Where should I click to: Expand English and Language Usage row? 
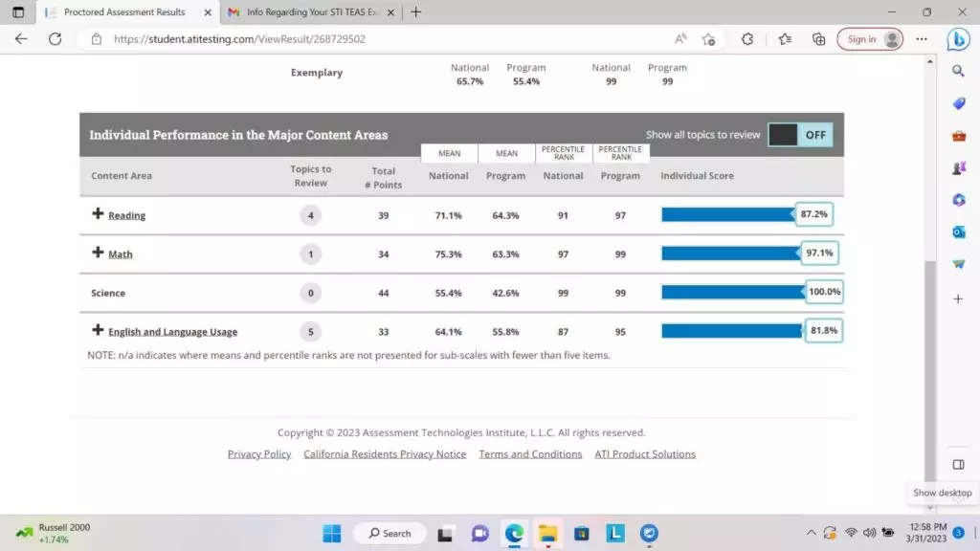point(98,330)
